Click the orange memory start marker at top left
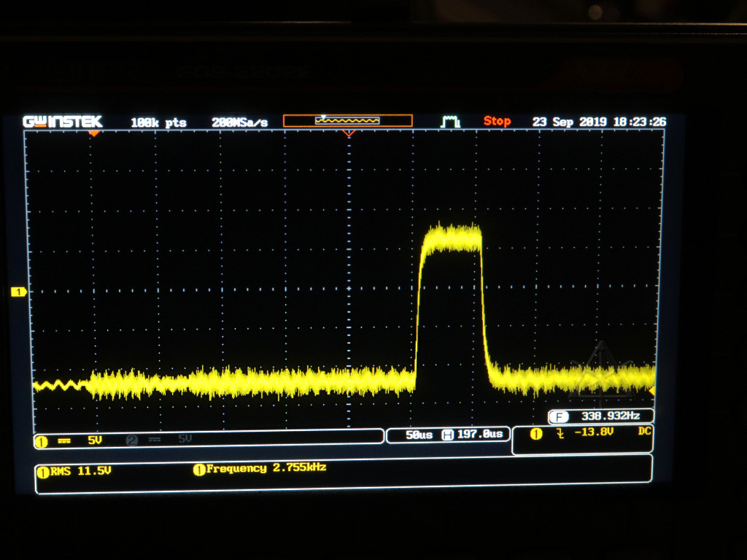This screenshot has height=560, width=747. 93,133
